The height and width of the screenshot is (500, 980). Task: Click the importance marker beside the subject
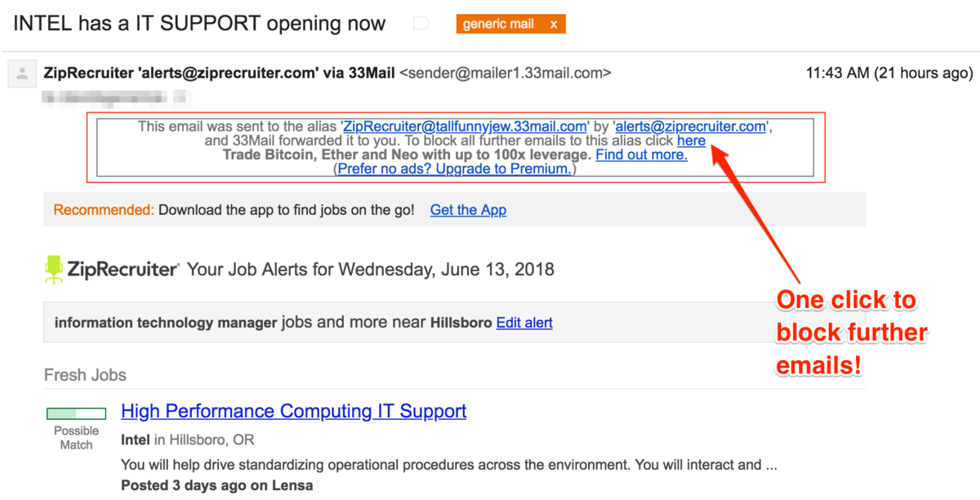[421, 24]
